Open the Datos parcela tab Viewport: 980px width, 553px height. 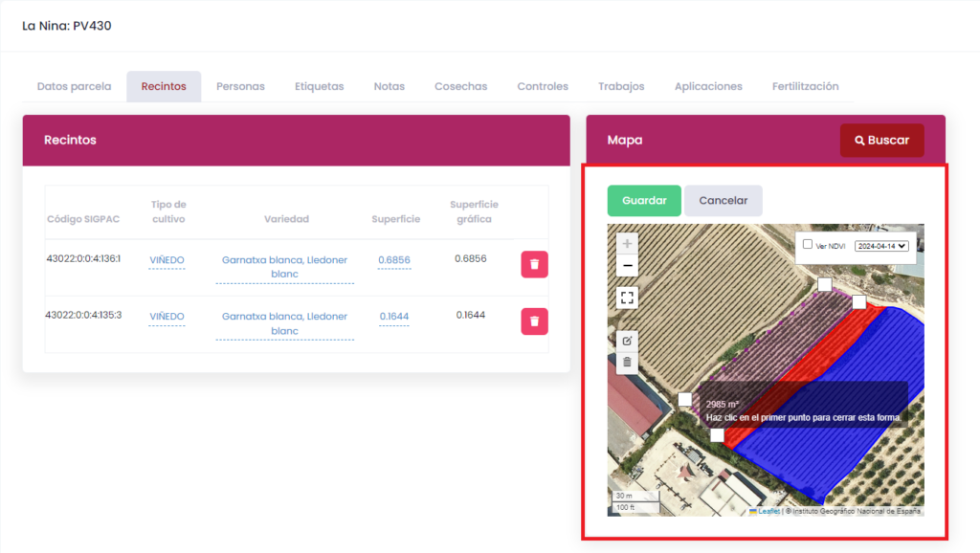[74, 86]
